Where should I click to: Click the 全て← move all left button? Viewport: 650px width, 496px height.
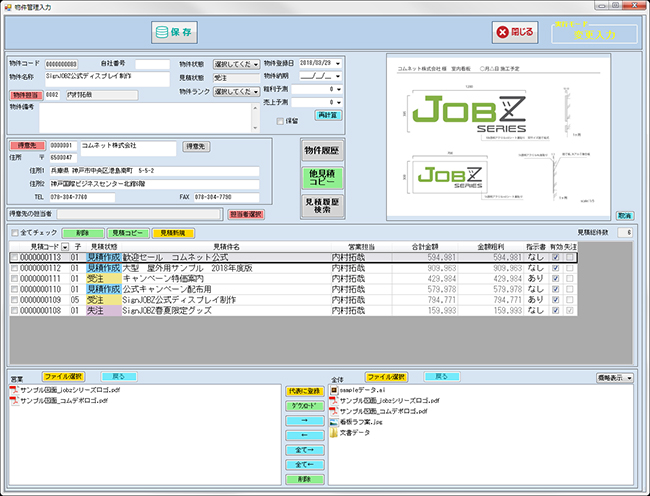point(305,465)
